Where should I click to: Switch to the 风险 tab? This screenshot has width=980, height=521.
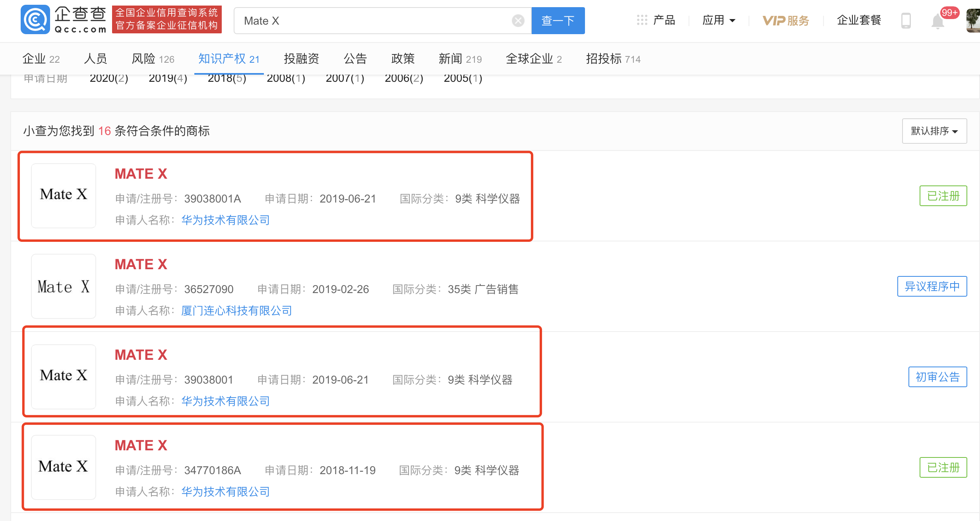153,59
